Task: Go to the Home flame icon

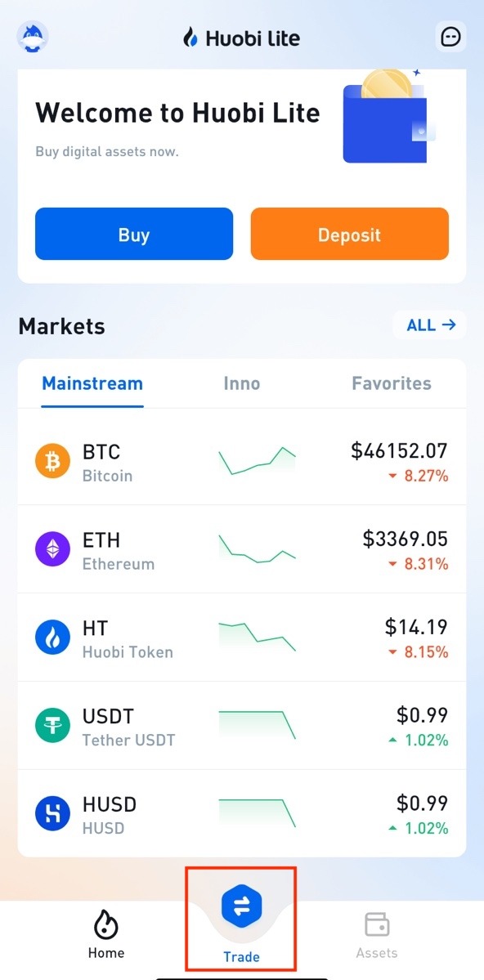Action: [106, 924]
